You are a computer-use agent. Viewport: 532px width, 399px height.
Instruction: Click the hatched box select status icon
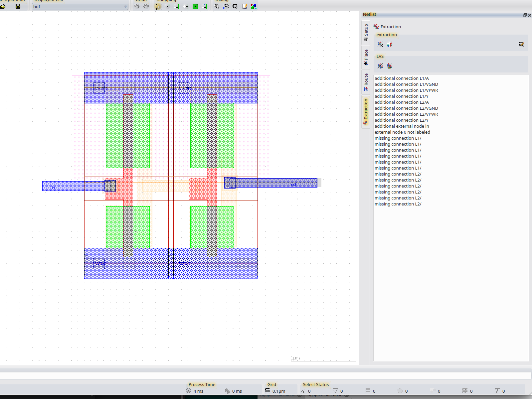pos(368,391)
